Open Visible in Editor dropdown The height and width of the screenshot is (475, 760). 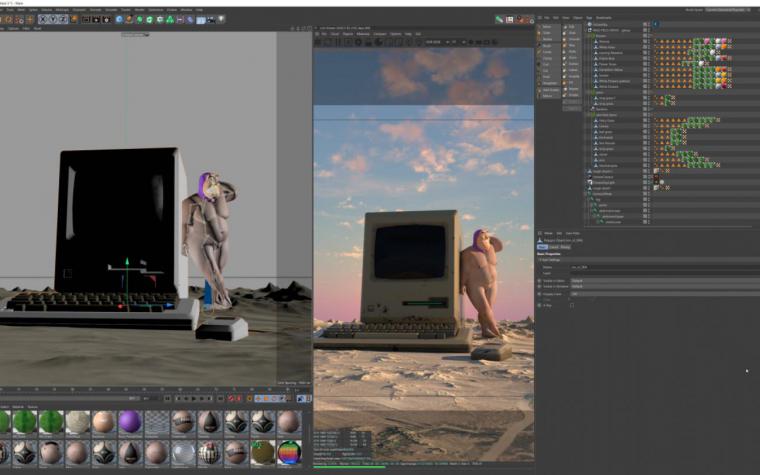pyautogui.click(x=665, y=281)
